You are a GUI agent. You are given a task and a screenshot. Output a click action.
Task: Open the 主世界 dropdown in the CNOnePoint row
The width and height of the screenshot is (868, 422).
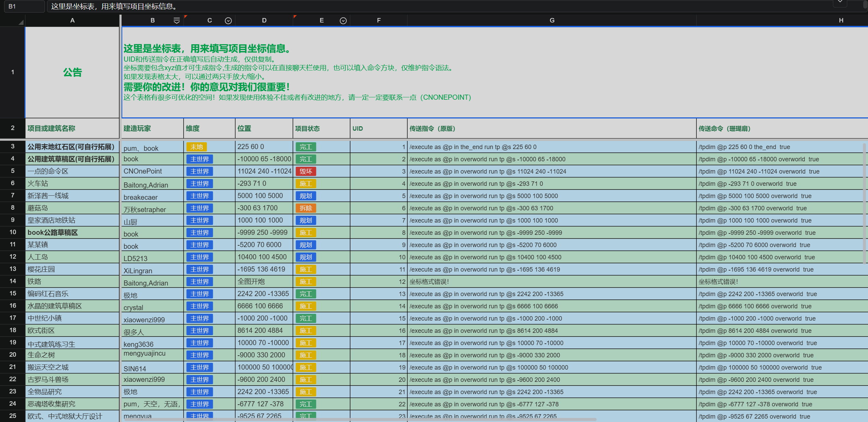pyautogui.click(x=200, y=171)
